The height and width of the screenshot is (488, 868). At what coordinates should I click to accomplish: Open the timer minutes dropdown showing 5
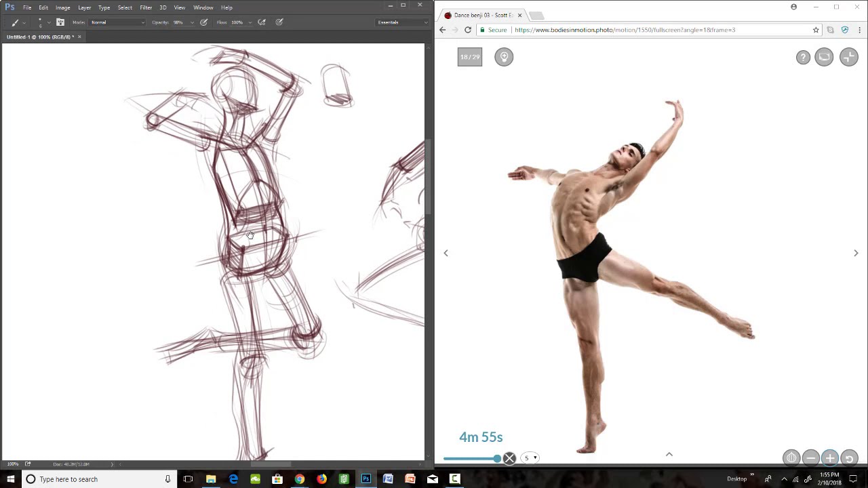point(530,458)
